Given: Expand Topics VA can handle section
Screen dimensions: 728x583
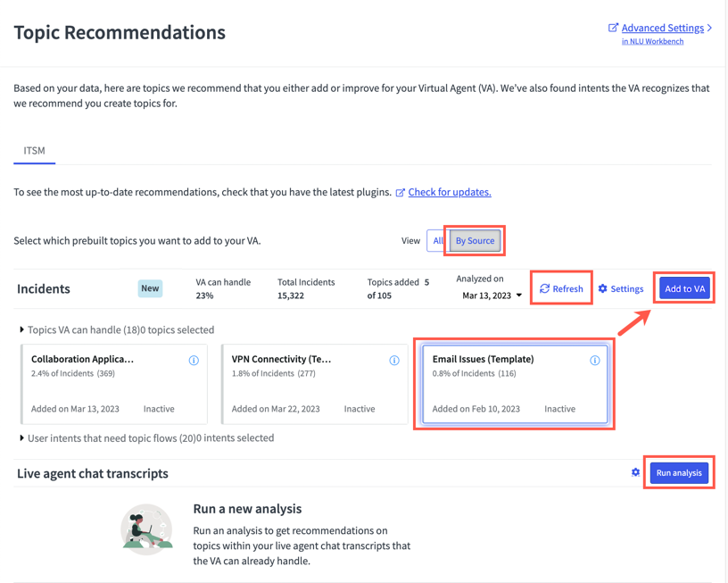Looking at the screenshot, I should (117, 329).
